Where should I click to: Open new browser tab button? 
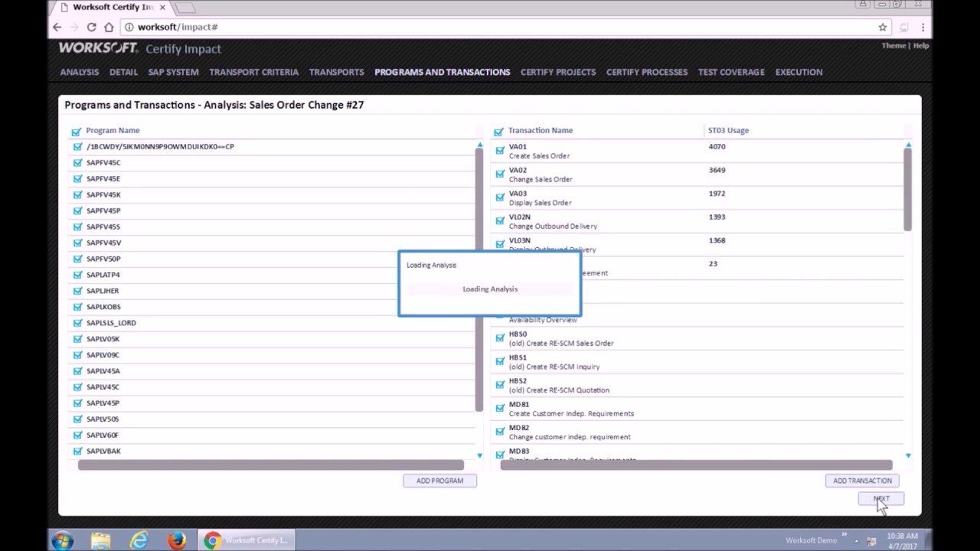click(184, 8)
